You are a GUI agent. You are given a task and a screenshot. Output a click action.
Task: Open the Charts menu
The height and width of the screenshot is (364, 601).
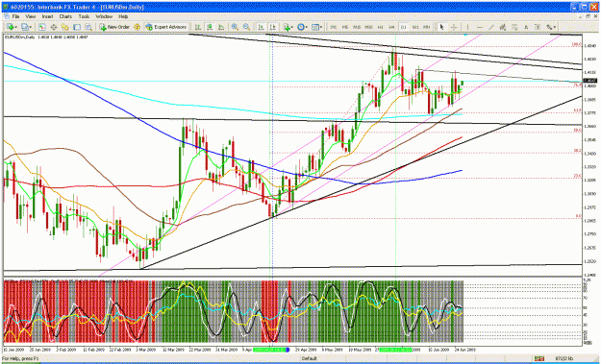coord(65,17)
